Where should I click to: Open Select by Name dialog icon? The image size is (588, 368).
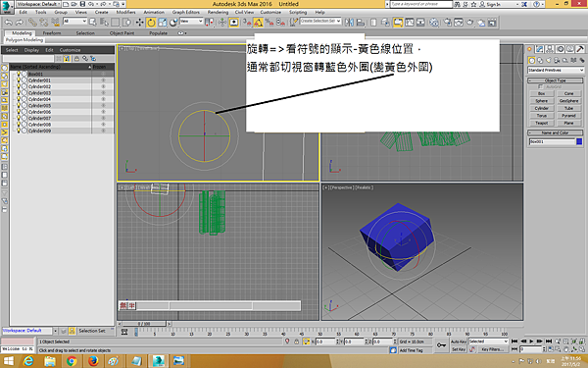[x=104, y=23]
